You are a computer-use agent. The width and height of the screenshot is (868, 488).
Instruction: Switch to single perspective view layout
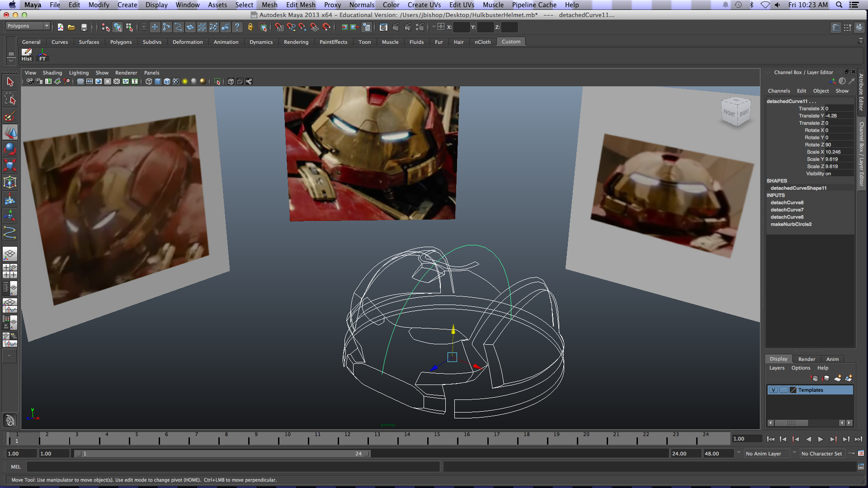10,254
